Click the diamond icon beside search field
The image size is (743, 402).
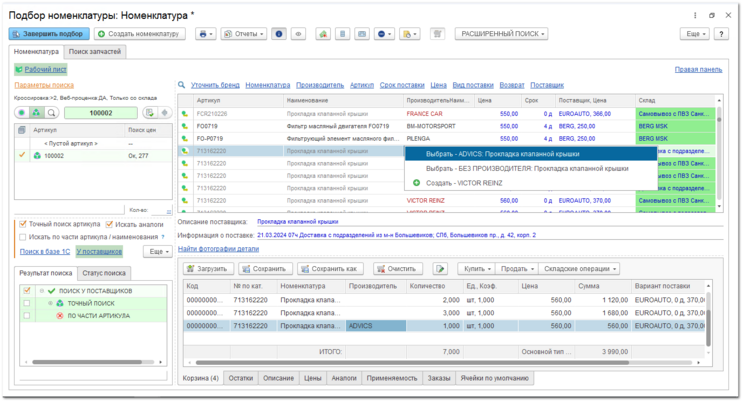(164, 113)
